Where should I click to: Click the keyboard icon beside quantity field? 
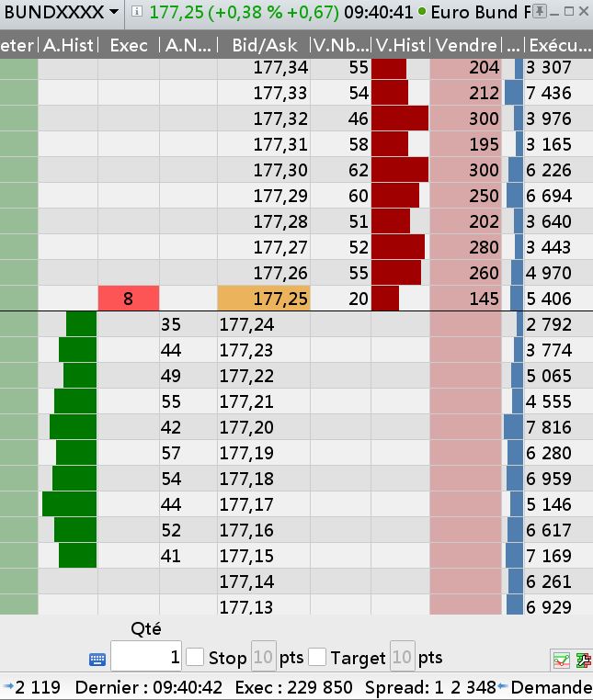coord(97,659)
